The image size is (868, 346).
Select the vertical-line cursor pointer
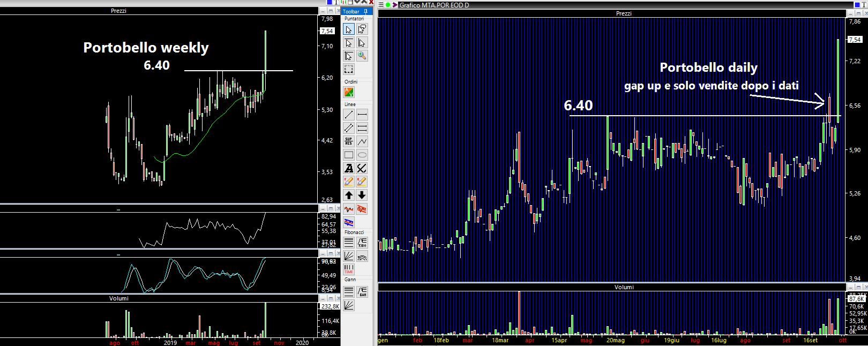pos(362,43)
